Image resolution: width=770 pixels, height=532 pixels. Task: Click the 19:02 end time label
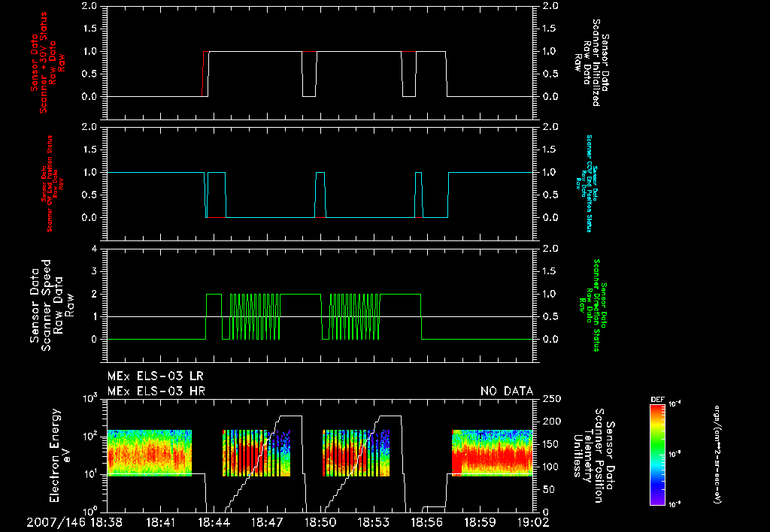click(533, 522)
